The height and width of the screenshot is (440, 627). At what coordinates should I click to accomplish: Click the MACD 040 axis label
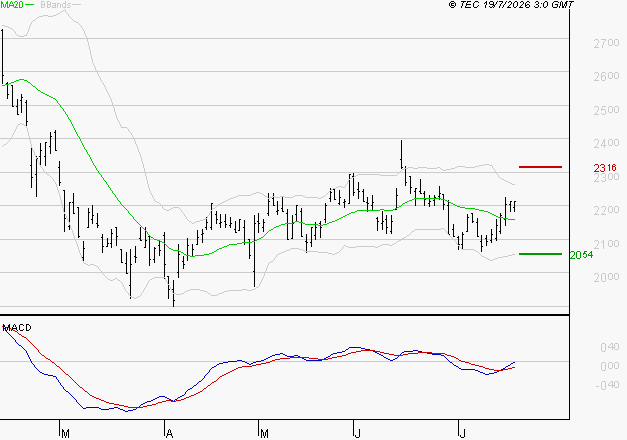[x=609, y=347]
